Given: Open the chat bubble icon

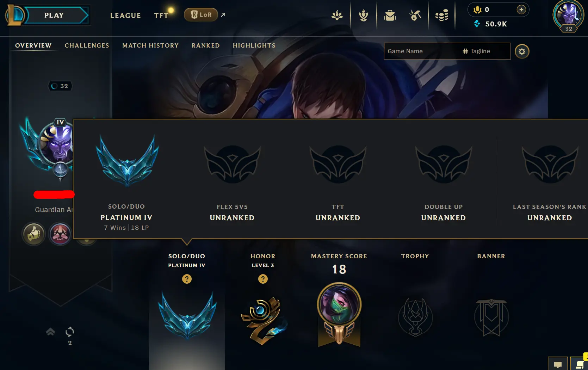Looking at the screenshot, I should pos(558,364).
